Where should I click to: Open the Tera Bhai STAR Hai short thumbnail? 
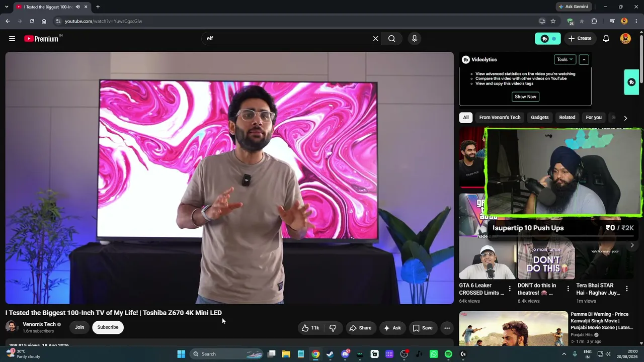[x=605, y=259]
